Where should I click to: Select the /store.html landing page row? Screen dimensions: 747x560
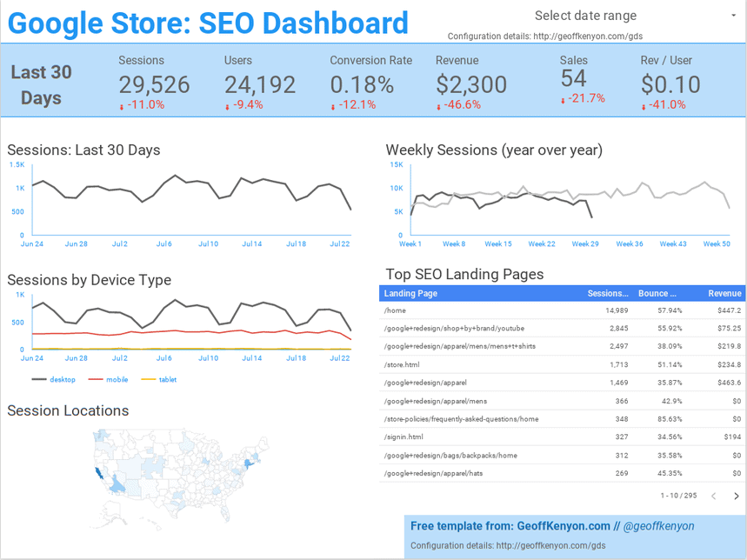402,364
